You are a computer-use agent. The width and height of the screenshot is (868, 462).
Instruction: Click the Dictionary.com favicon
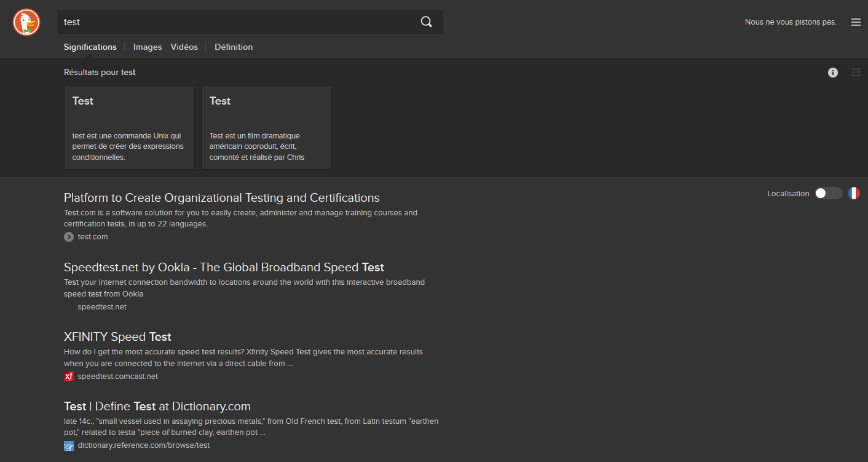point(68,445)
